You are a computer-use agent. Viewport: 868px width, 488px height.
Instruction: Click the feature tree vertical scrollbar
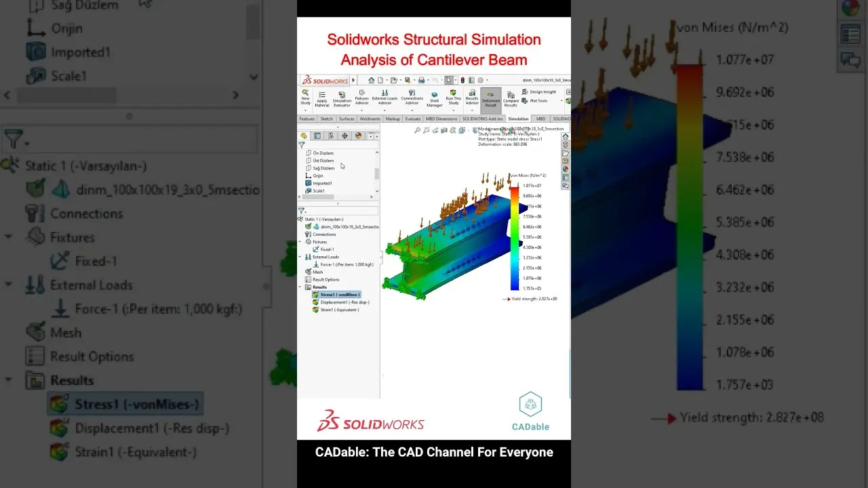pos(376,174)
